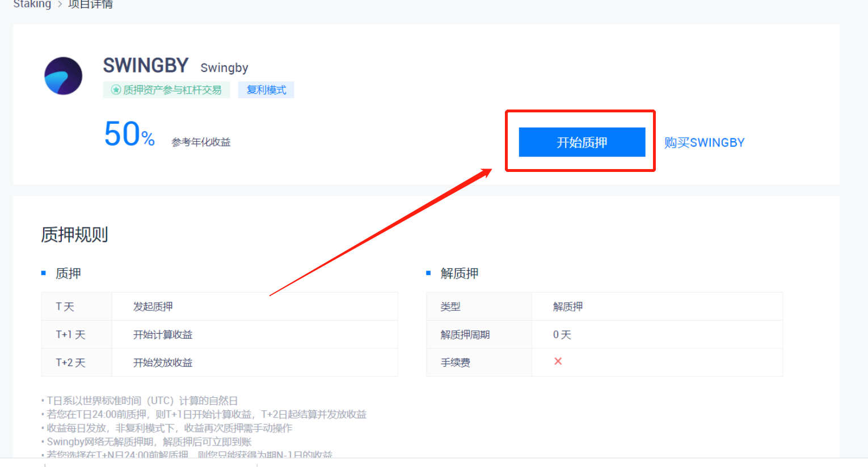The height and width of the screenshot is (467, 868).
Task: Click the Swingby token logo
Action: [x=64, y=76]
